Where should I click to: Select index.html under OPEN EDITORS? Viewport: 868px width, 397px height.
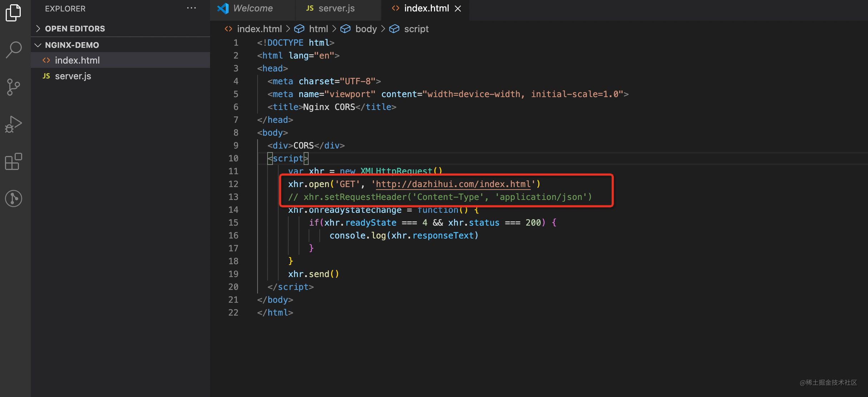click(78, 60)
